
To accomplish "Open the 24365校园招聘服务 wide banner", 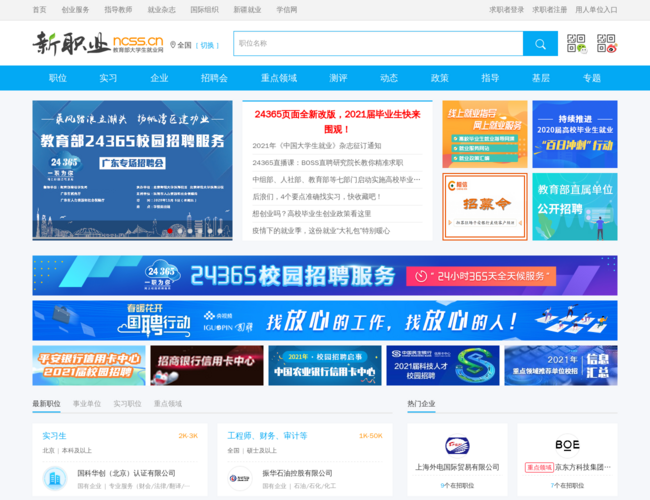I will (325, 275).
